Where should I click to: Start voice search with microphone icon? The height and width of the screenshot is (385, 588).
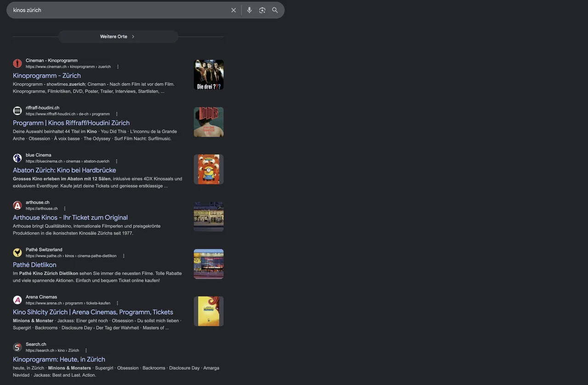click(x=249, y=10)
